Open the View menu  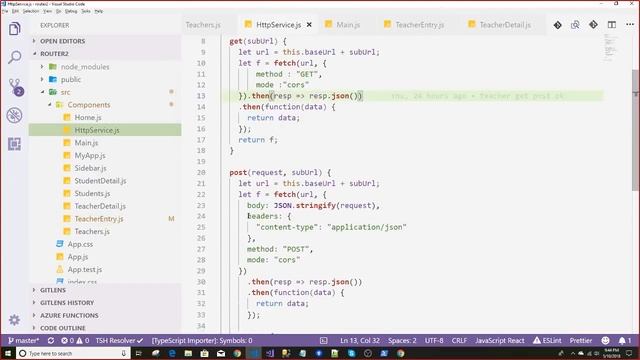pos(47,11)
